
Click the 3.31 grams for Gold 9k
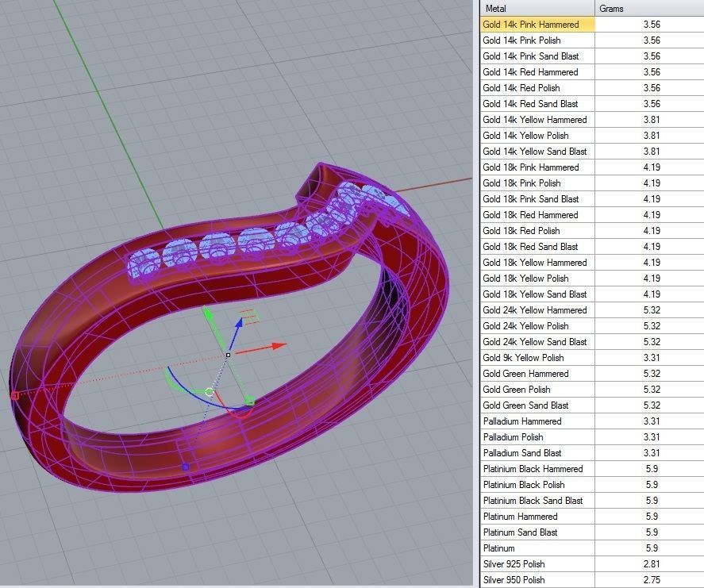point(652,358)
